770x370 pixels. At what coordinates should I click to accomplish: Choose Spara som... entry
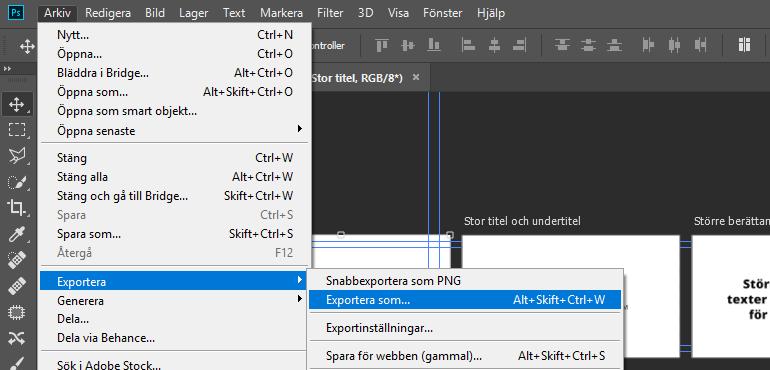click(175, 234)
